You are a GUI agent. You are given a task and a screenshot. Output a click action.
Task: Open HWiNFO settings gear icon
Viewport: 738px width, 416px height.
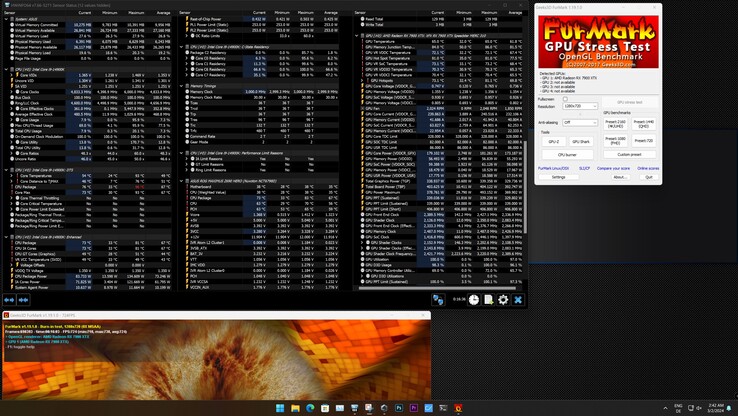tap(503, 299)
